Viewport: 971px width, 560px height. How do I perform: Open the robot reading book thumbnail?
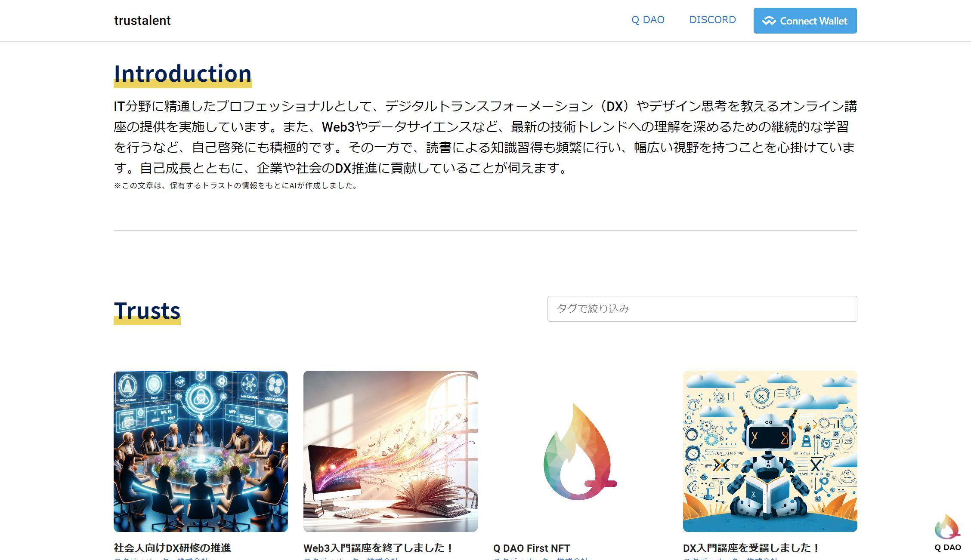(x=770, y=451)
